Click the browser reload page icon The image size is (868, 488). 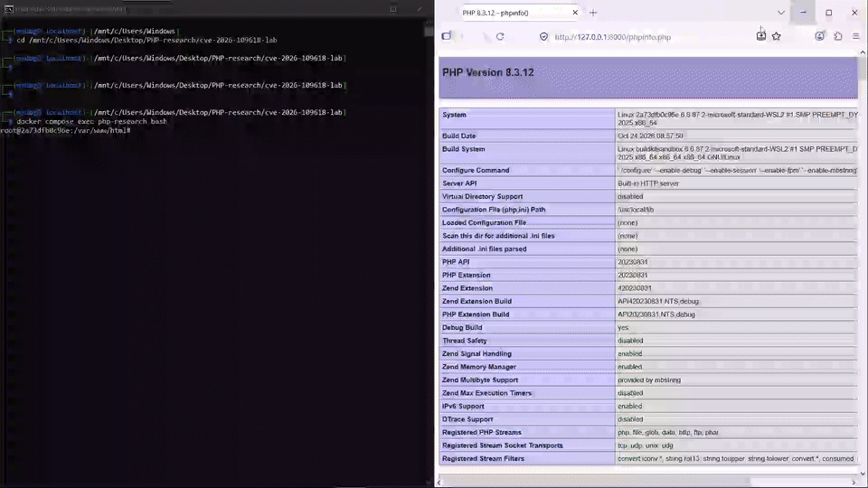(500, 36)
